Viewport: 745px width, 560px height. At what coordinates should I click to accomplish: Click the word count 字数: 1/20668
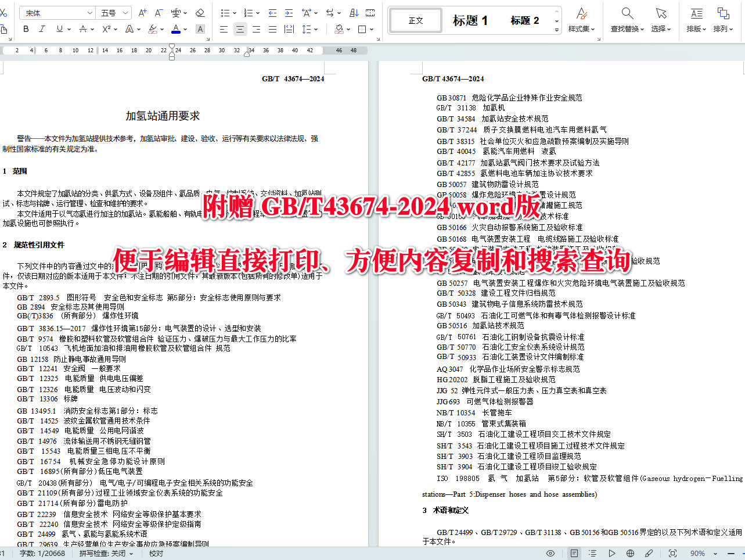[x=42, y=554]
